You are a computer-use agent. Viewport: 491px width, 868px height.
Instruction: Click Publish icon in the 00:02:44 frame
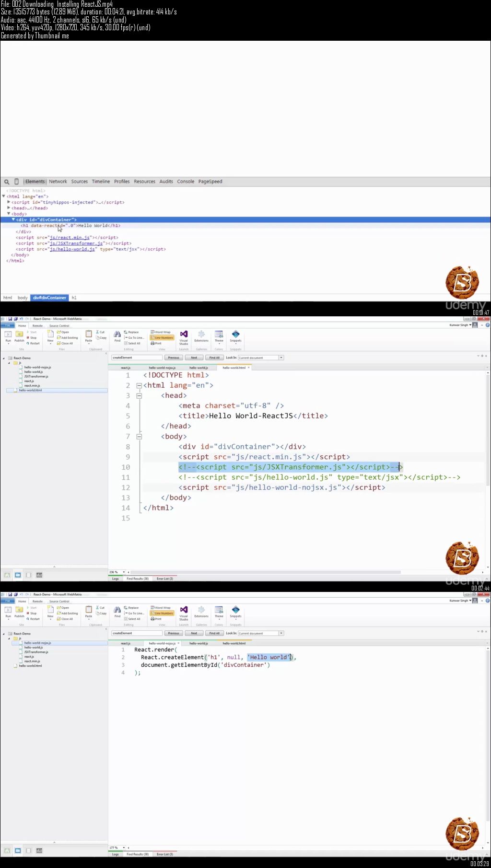(x=19, y=334)
